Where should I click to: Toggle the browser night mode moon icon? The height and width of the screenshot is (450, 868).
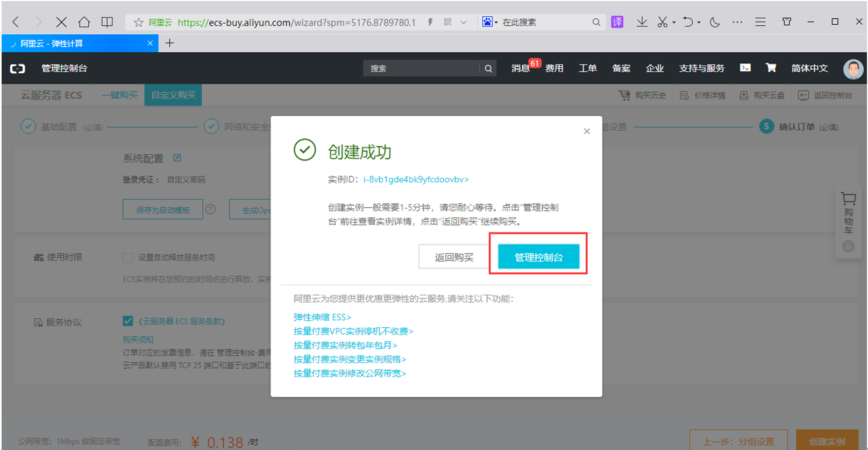point(715,22)
